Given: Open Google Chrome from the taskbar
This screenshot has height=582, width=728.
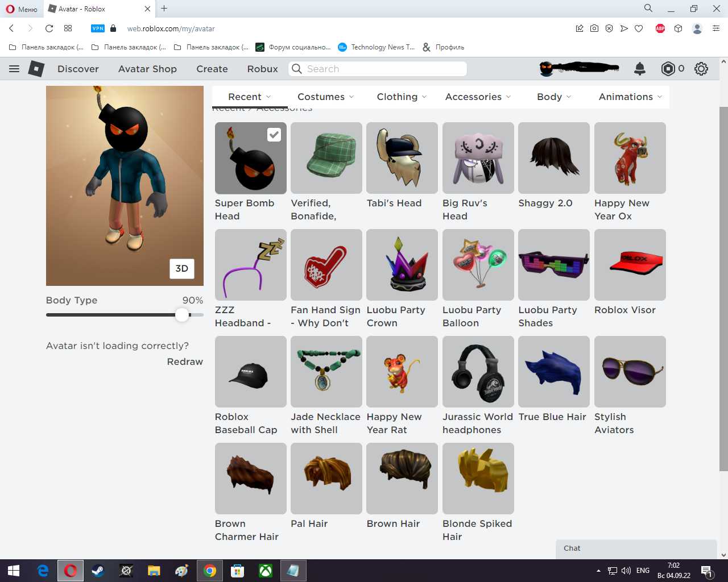Looking at the screenshot, I should 210,571.
